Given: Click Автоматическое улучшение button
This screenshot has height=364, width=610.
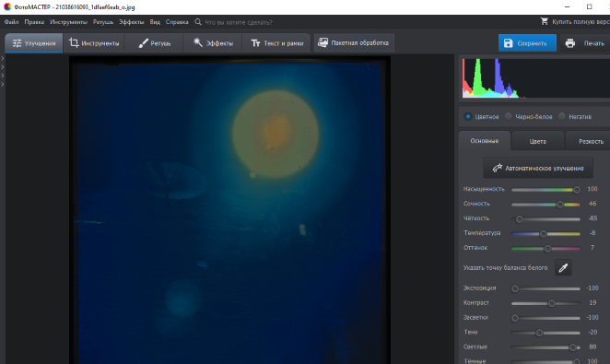Looking at the screenshot, I should [x=538, y=168].
